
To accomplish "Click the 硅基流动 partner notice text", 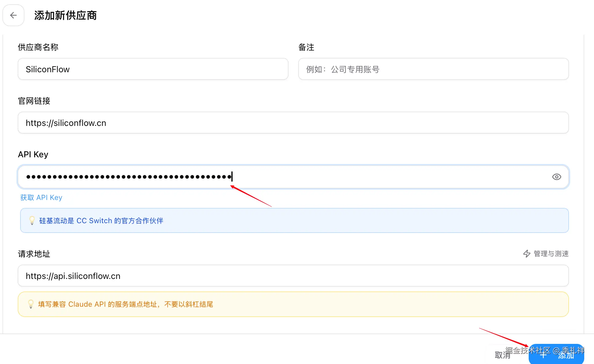I will (x=101, y=221).
